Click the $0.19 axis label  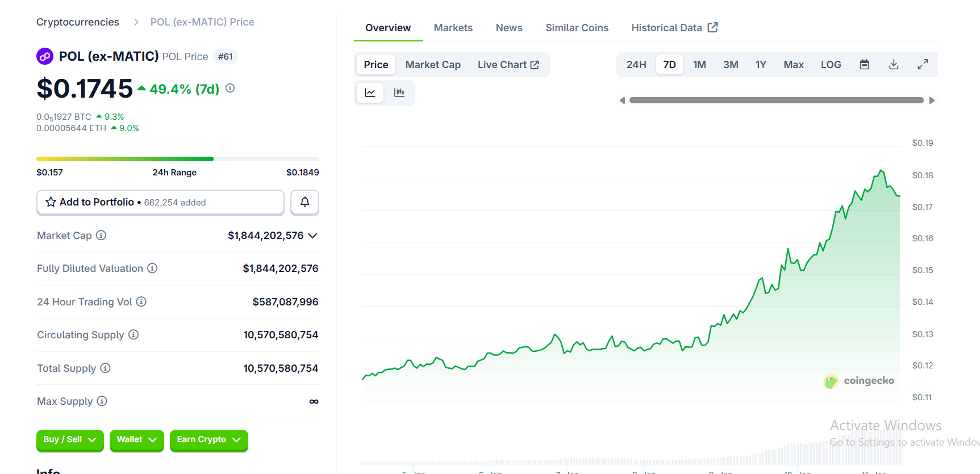point(923,143)
